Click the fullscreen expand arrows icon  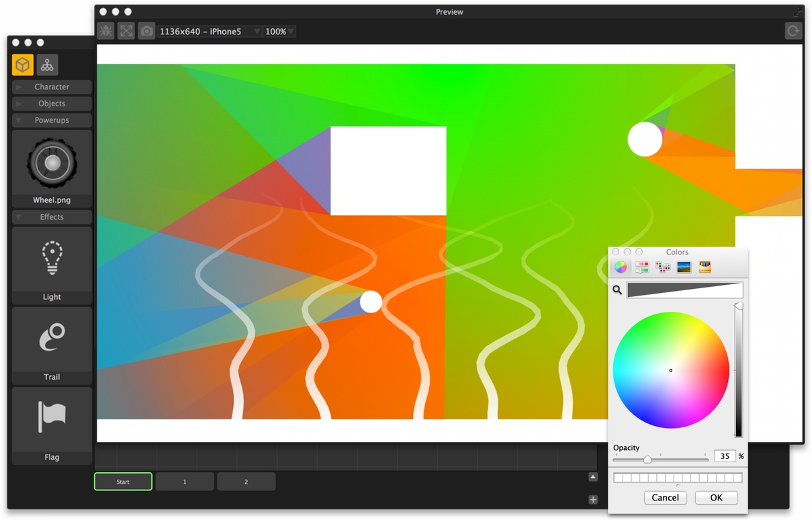[x=126, y=31]
